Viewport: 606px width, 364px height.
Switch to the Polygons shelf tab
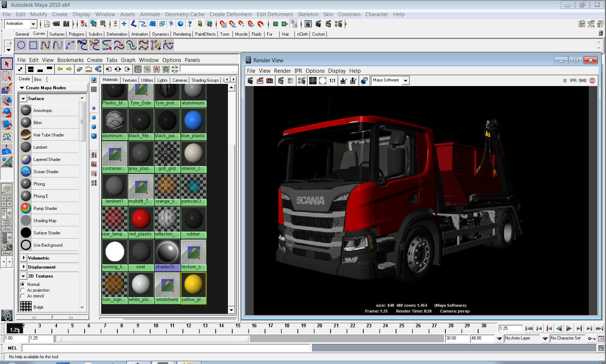point(76,34)
